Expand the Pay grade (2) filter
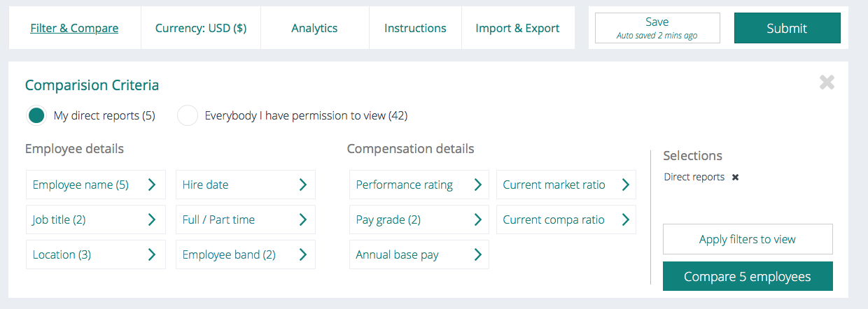The image size is (868, 309). coord(419,220)
